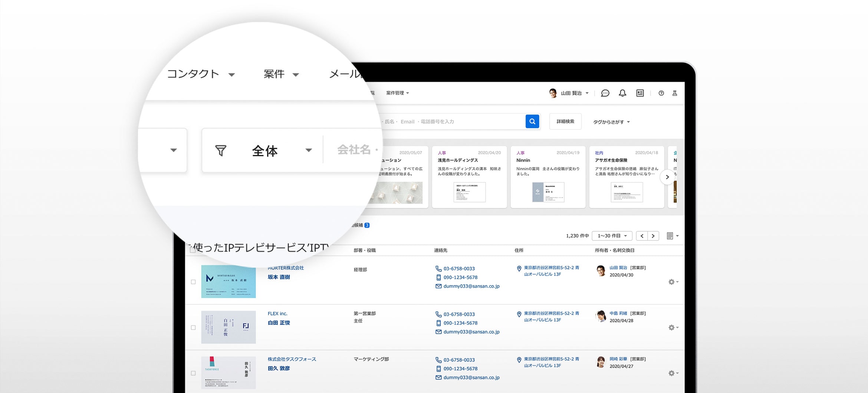Click 岡崎 彩華 owner avatar
868x393 pixels.
(601, 362)
